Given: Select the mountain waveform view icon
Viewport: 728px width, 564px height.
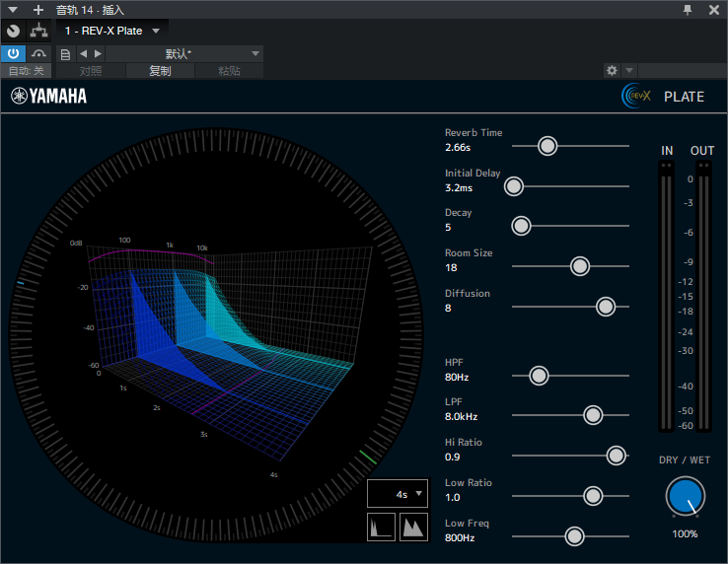Looking at the screenshot, I should 413,527.
